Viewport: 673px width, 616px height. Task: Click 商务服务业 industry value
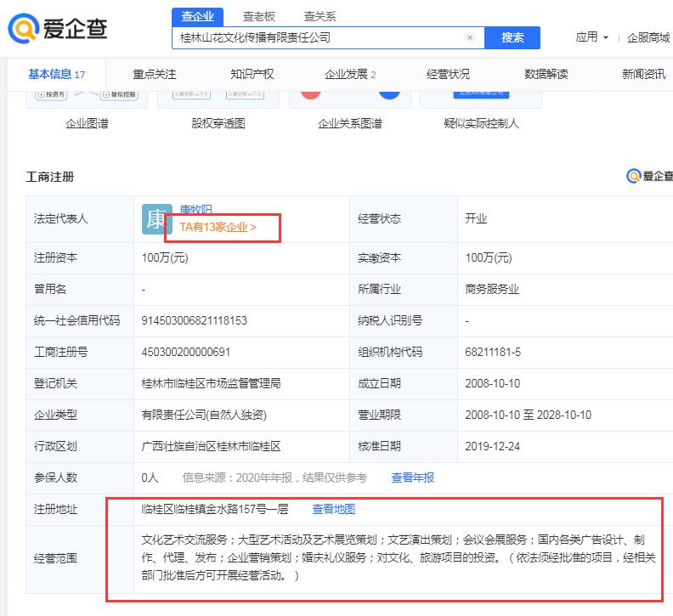[492, 290]
